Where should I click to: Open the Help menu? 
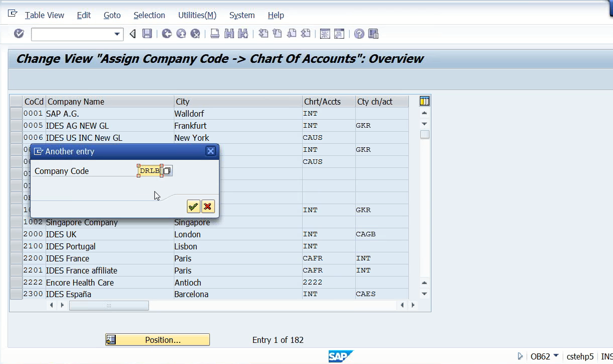click(276, 15)
